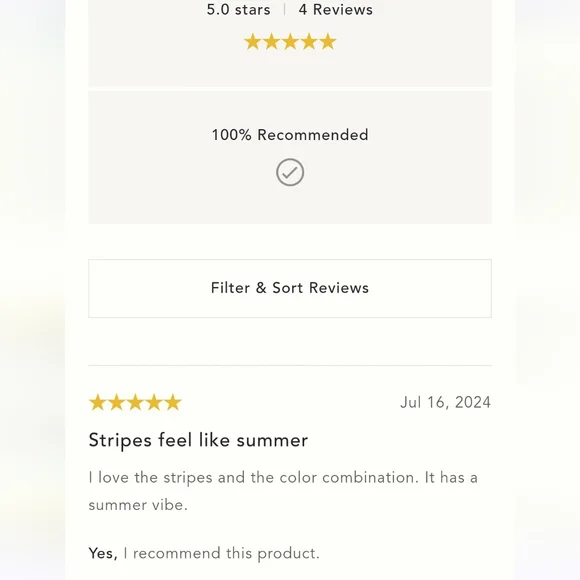The width and height of the screenshot is (580, 580).
Task: Click the 100% Recommended label
Action: tap(290, 135)
